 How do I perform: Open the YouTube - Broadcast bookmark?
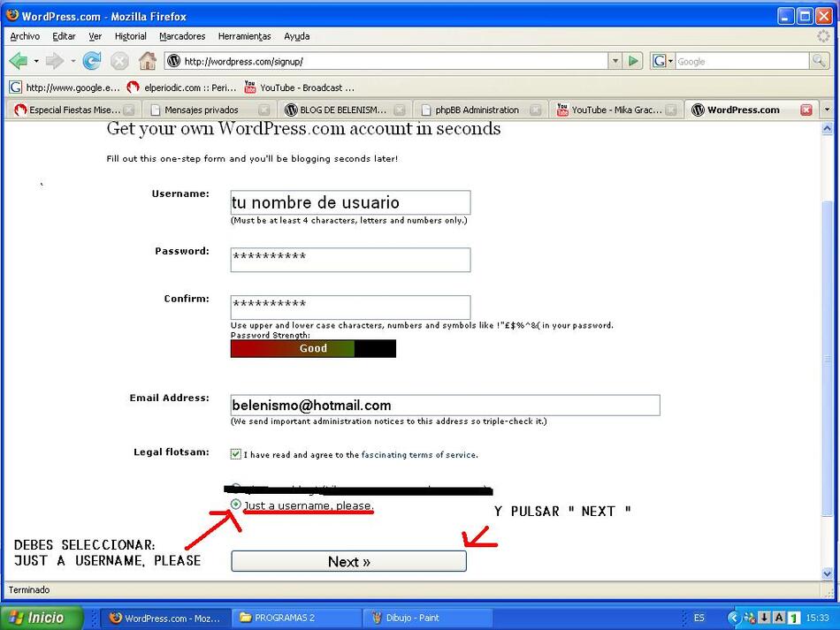[x=299, y=87]
